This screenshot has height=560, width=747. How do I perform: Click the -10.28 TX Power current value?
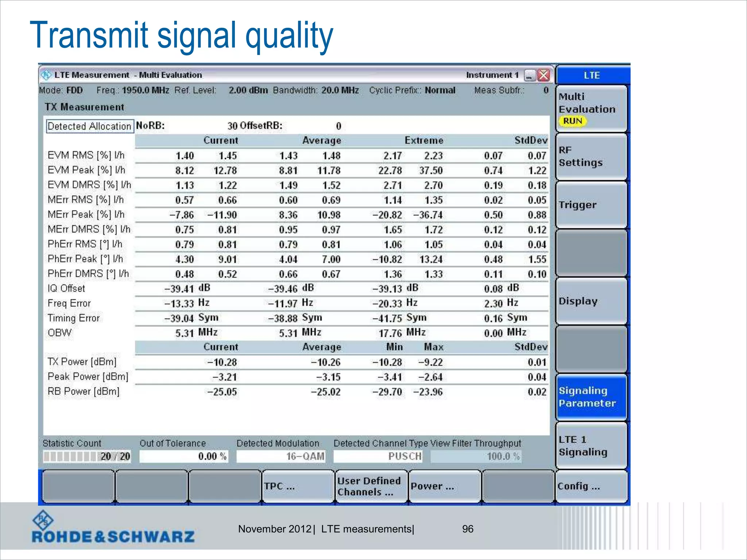click(x=222, y=362)
